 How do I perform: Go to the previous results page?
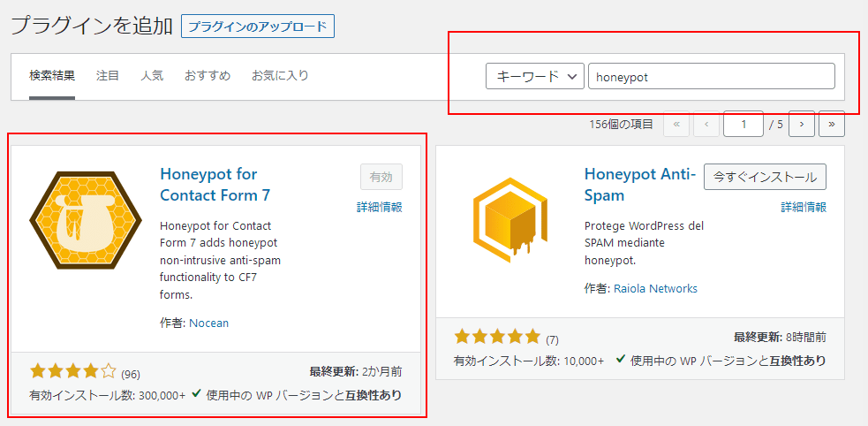[x=706, y=124]
